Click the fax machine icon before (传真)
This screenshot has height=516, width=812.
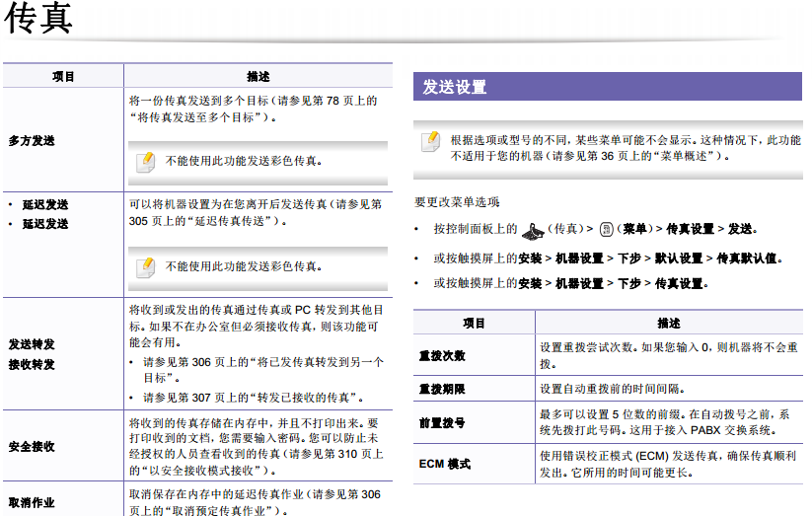coord(533,230)
